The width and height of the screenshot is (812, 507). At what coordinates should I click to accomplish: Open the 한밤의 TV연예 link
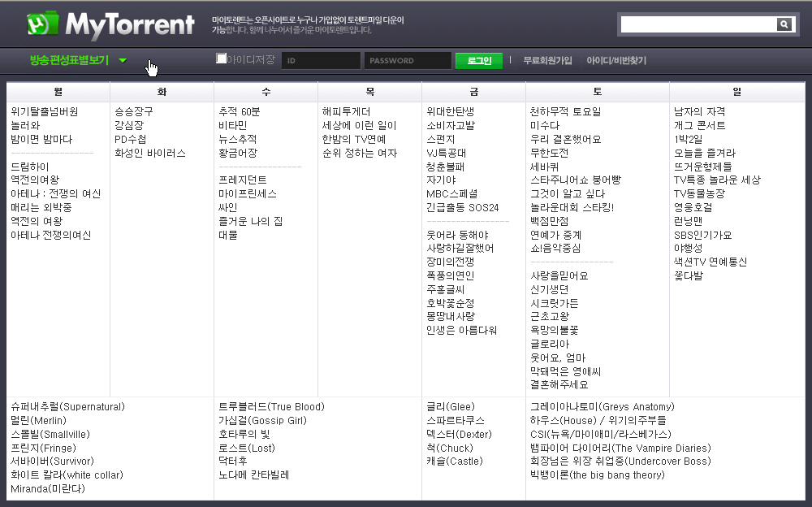(x=354, y=140)
